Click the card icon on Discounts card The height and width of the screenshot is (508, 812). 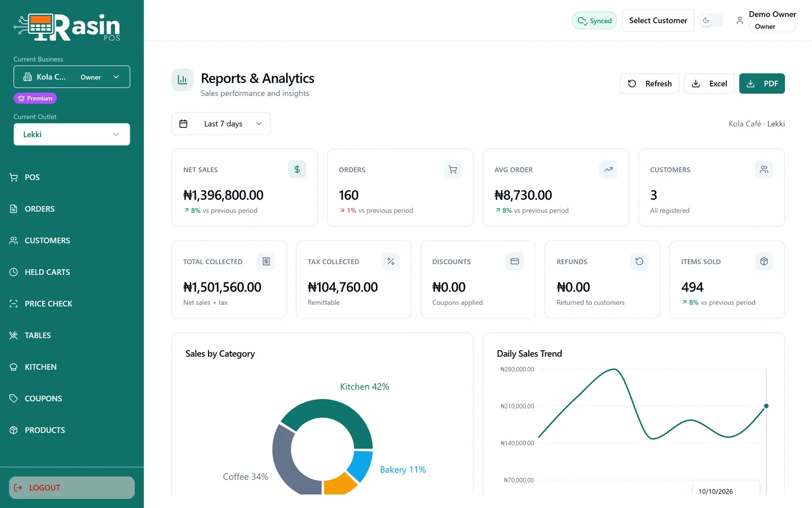[515, 262]
